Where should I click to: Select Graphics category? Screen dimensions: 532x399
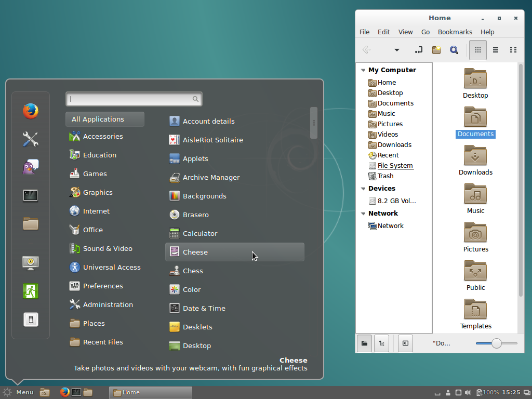pos(105,192)
